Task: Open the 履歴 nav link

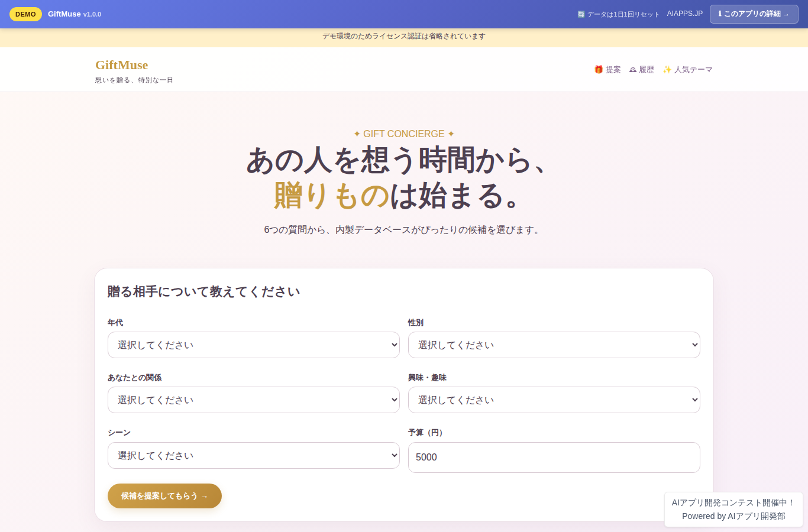Action: [x=642, y=70]
